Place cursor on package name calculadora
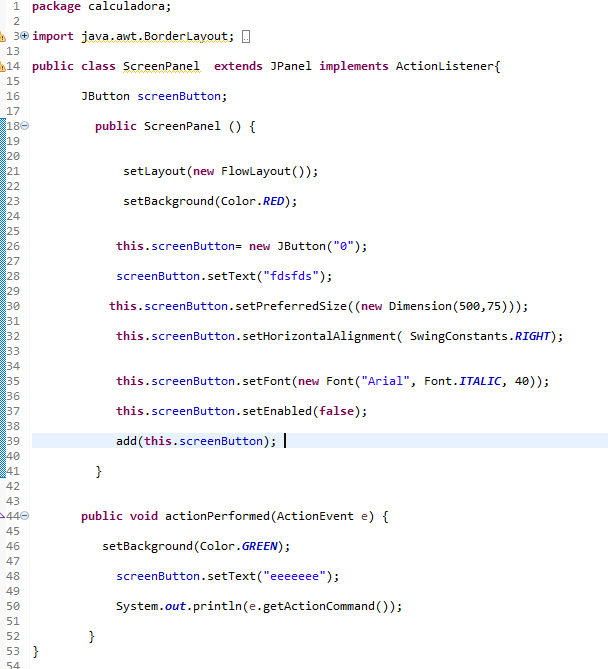 (127, 6)
